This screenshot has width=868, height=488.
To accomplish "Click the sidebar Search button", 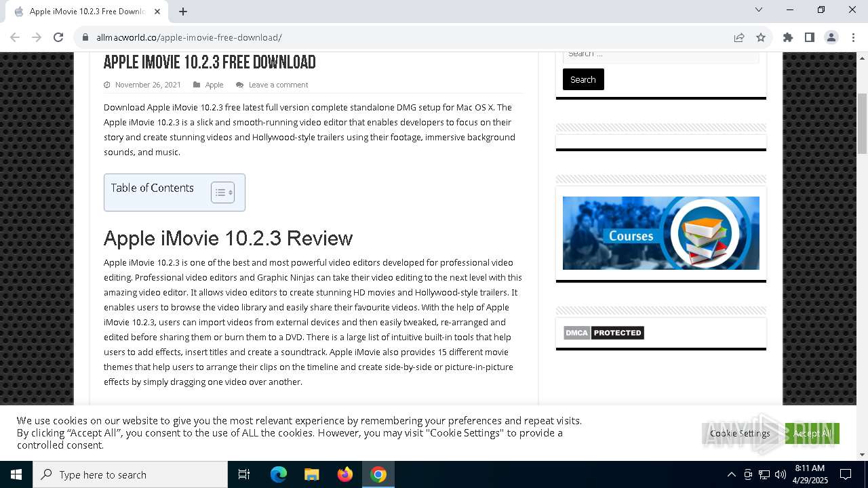I will 583,79.
